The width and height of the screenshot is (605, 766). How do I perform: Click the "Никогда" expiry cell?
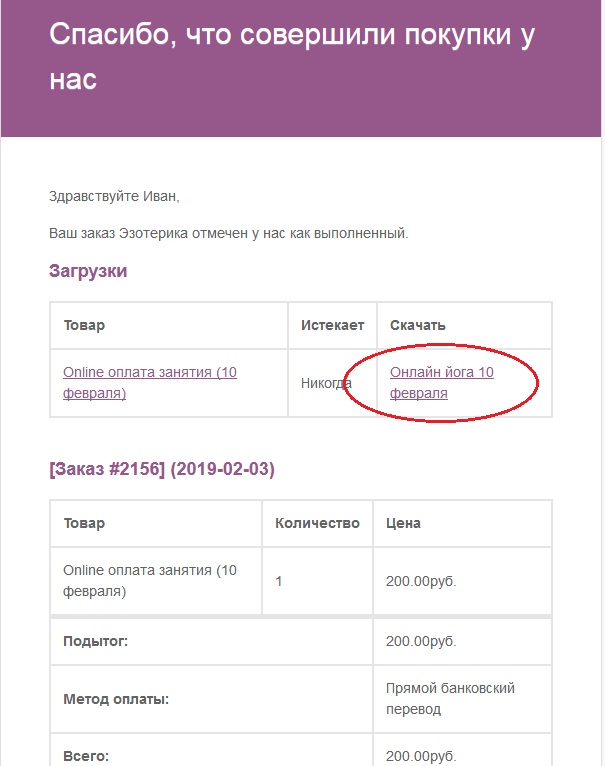326,383
